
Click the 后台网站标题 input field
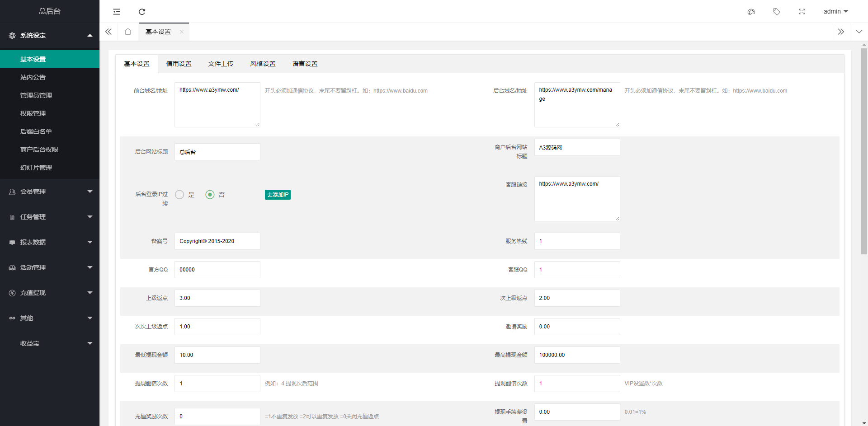[217, 152]
